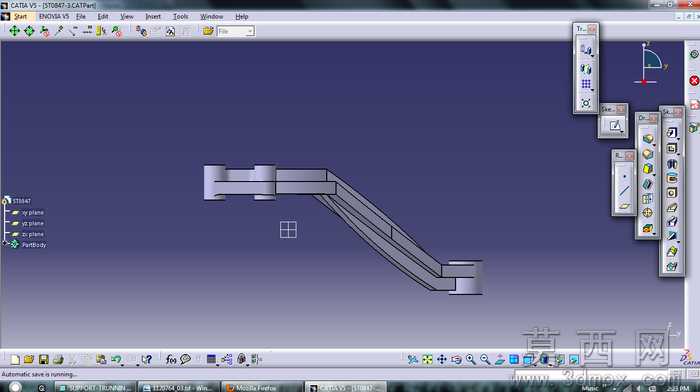Select zx plane in the specification tree
The width and height of the screenshot is (700, 392).
(x=33, y=234)
